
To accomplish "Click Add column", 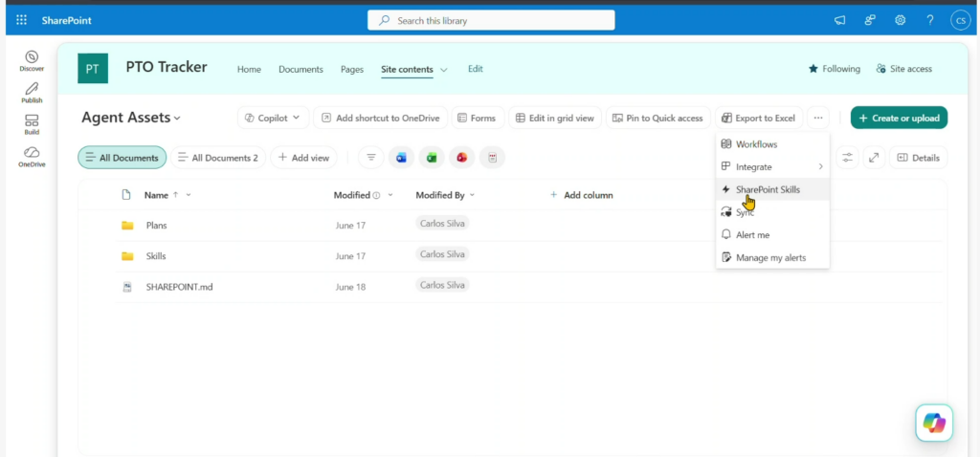I will coord(581,195).
